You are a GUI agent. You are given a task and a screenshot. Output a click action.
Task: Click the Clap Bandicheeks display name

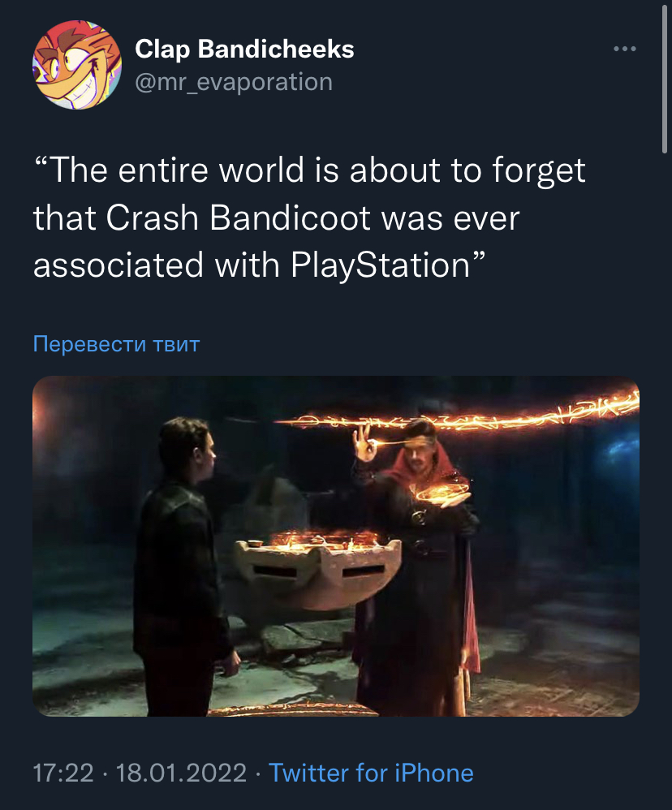pos(244,50)
